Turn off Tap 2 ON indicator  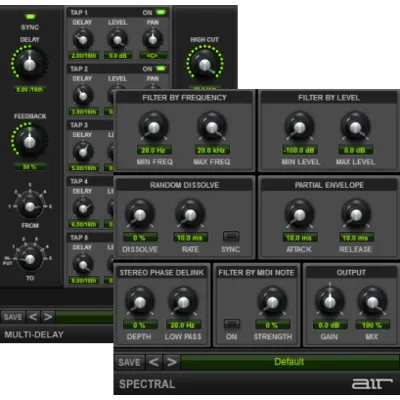(x=161, y=69)
